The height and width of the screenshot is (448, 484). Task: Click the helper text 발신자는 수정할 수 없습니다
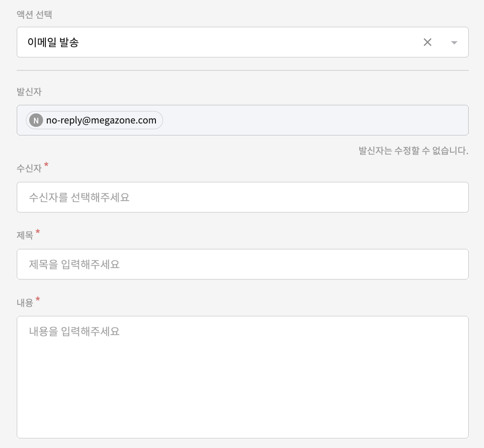click(x=413, y=151)
